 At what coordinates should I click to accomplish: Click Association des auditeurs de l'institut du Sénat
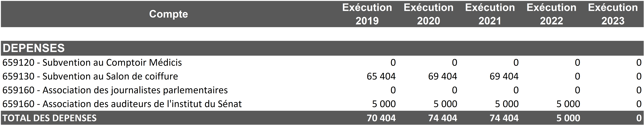pyautogui.click(x=122, y=104)
